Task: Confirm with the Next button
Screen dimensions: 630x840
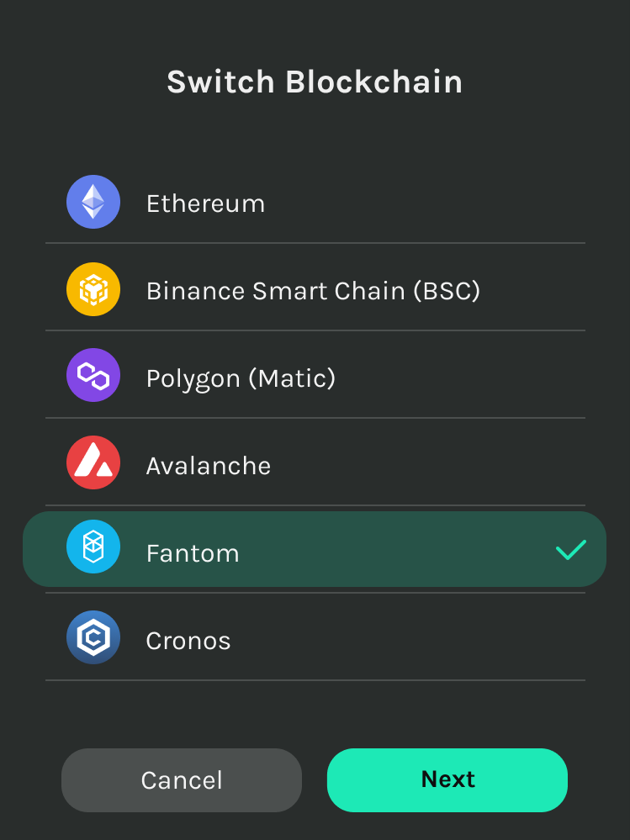Action: (x=447, y=780)
